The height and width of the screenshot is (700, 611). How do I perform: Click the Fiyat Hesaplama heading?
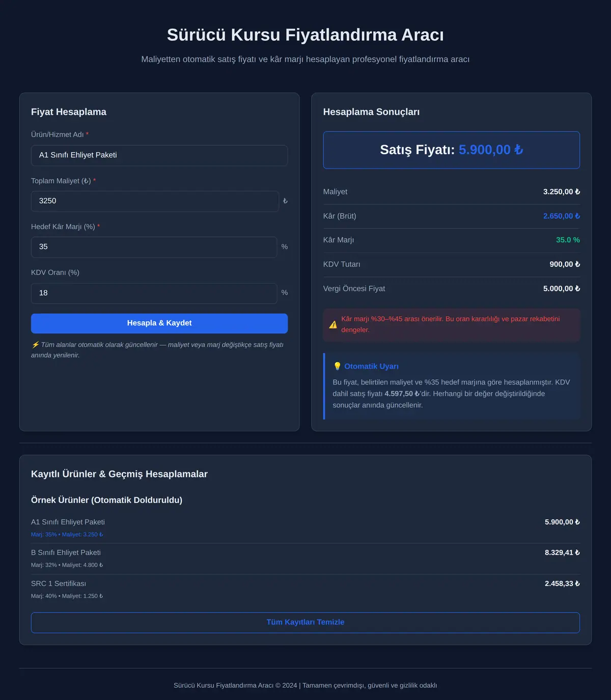(69, 112)
